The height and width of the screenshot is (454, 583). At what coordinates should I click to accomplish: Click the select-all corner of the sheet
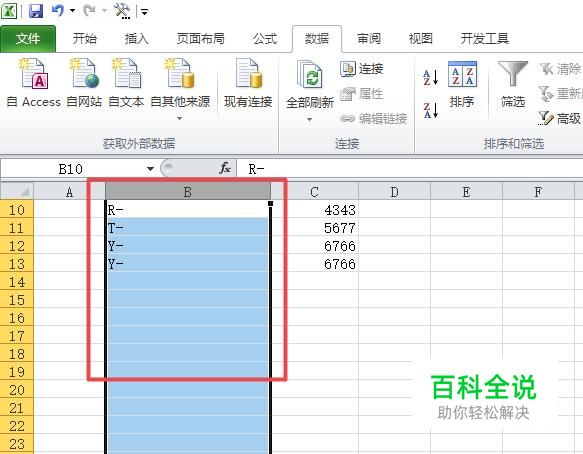click(x=17, y=191)
